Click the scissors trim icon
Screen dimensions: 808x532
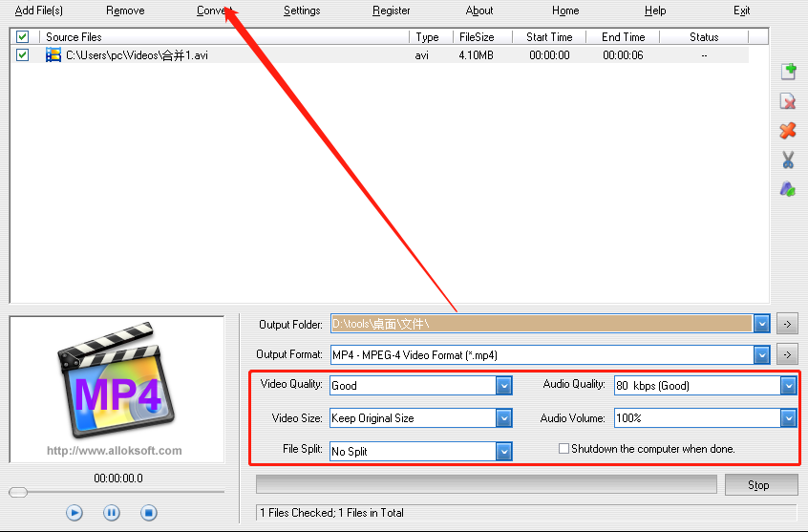tap(788, 160)
